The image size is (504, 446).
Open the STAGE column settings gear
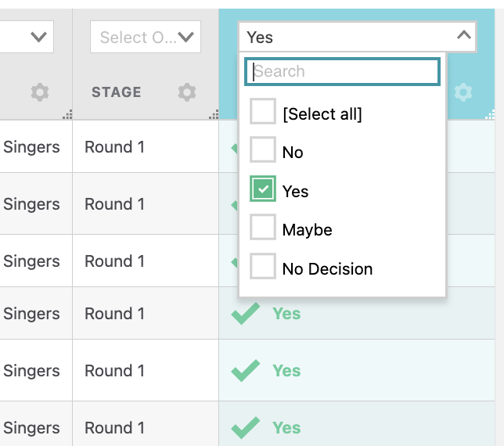(186, 92)
